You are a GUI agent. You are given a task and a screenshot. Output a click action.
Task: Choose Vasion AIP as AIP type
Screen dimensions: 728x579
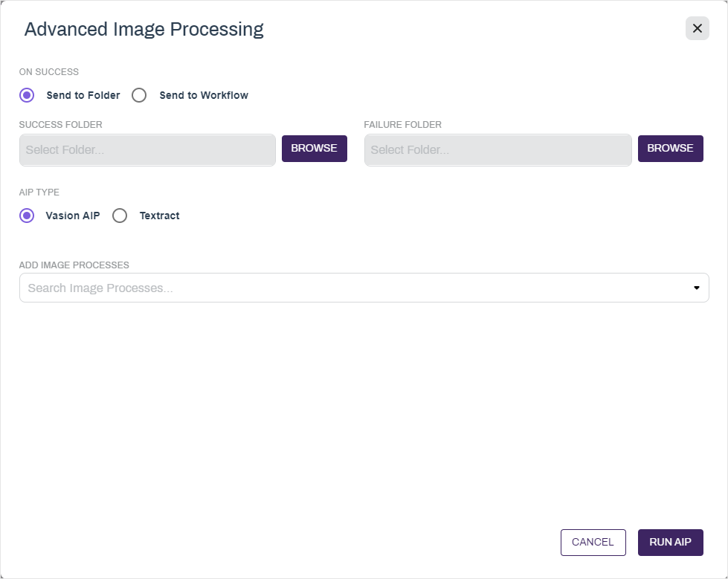point(27,216)
